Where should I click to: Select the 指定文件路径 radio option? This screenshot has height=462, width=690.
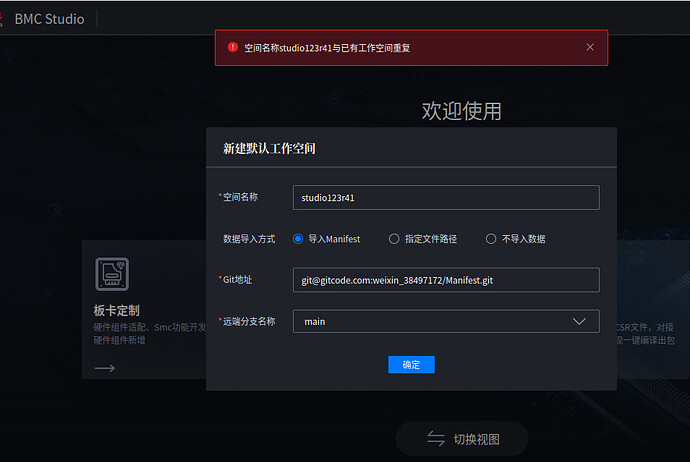pos(394,239)
